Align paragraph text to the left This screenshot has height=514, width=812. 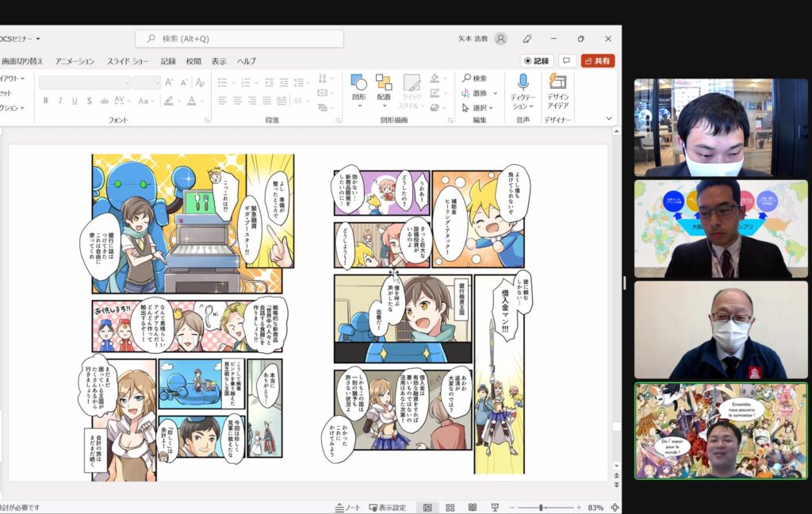223,101
